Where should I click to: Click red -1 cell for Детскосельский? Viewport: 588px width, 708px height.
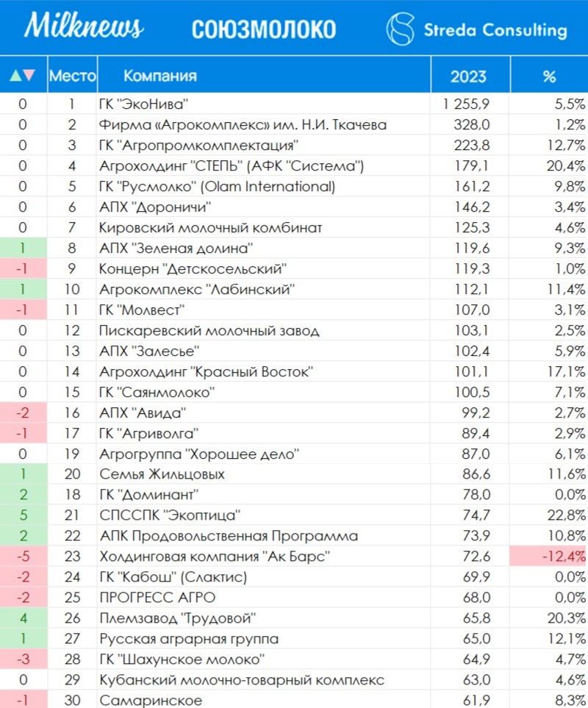(x=23, y=268)
